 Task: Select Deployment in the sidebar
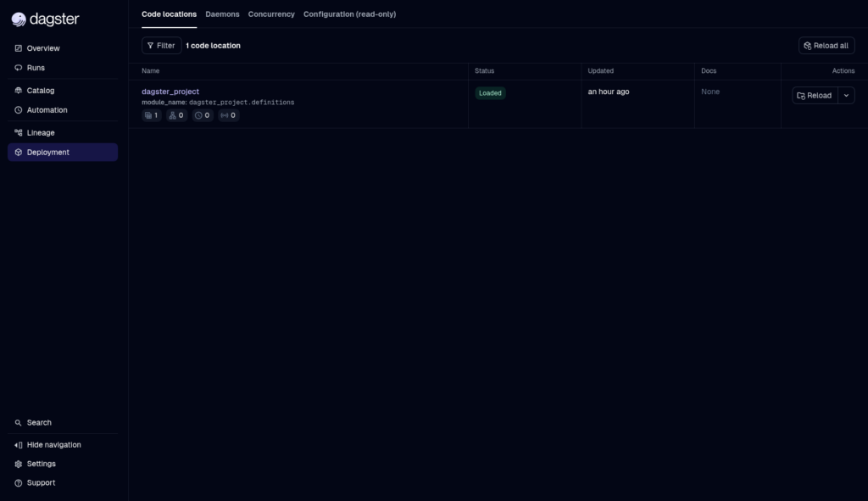pyautogui.click(x=63, y=153)
